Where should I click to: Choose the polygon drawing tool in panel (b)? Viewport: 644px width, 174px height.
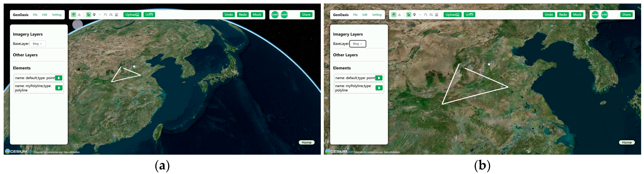coord(431,15)
